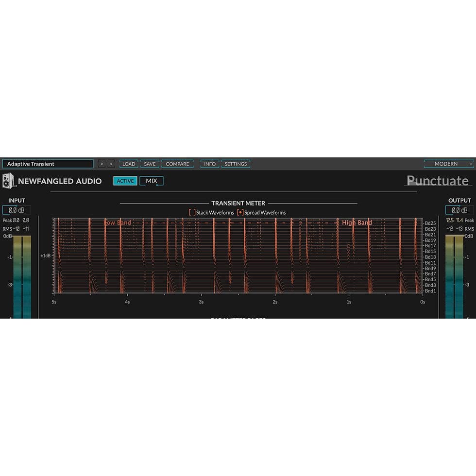Click the LOAD preset button
Image resolution: width=476 pixels, height=476 pixels.
pos(129,164)
